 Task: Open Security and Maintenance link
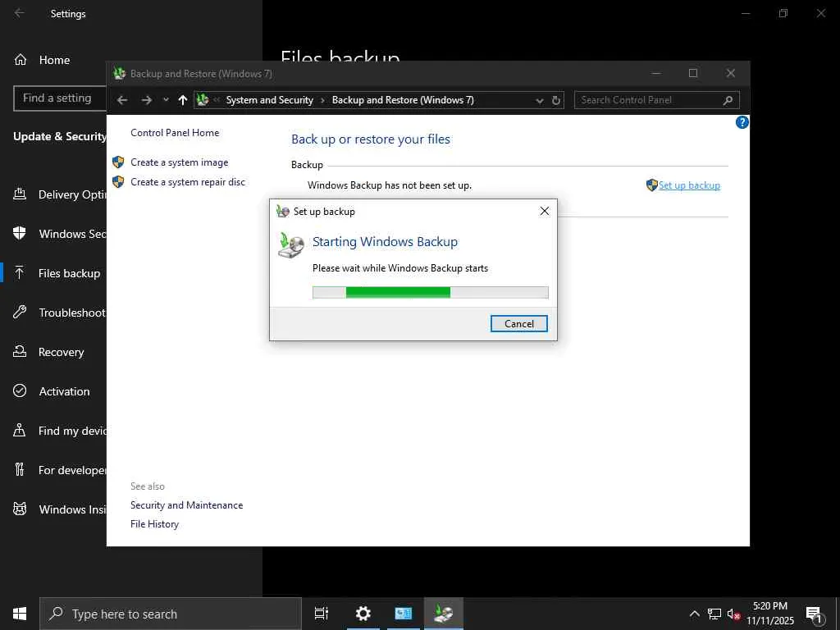(x=186, y=505)
